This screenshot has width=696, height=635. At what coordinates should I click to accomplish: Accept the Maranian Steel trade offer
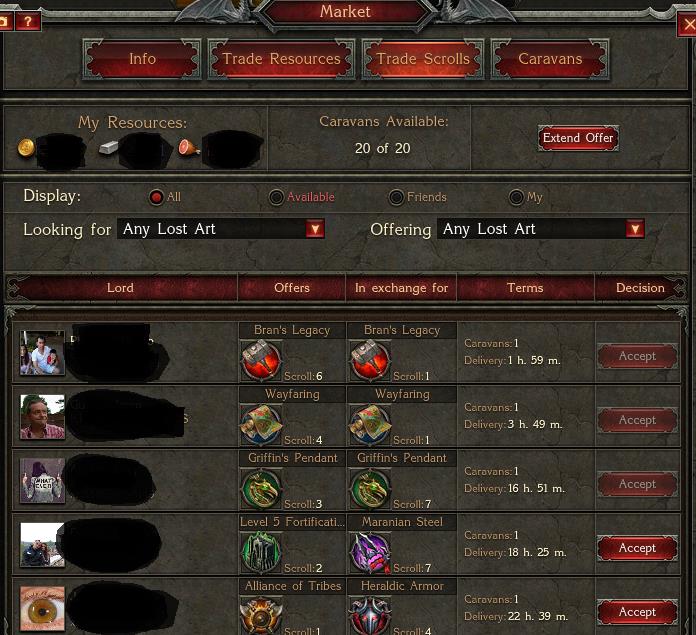pos(637,548)
